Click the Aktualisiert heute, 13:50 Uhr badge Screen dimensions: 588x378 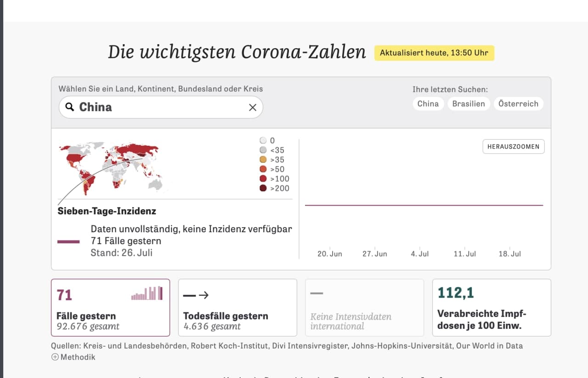434,53
